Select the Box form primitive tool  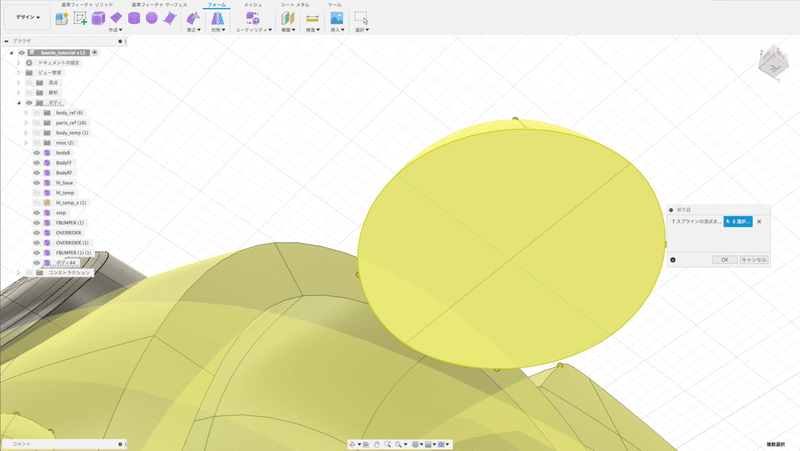pos(98,18)
